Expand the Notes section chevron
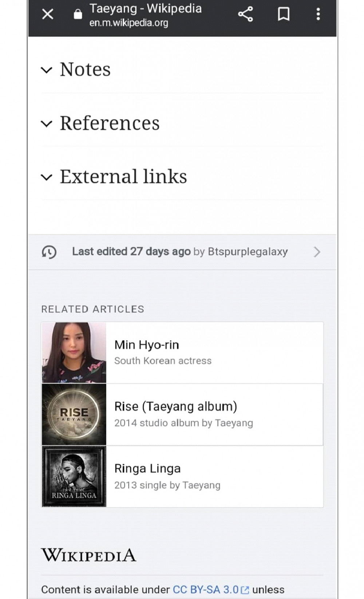 click(x=47, y=70)
